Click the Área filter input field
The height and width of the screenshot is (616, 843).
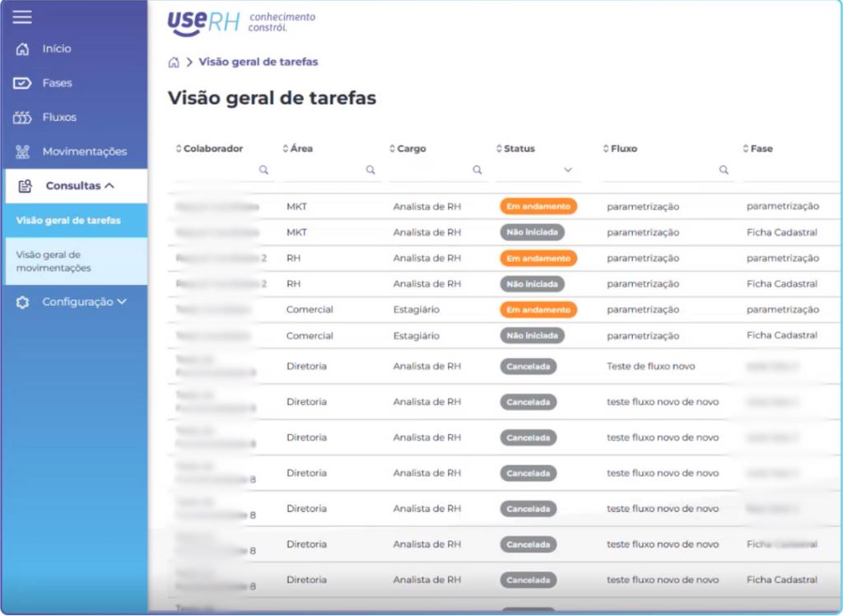coord(332,170)
